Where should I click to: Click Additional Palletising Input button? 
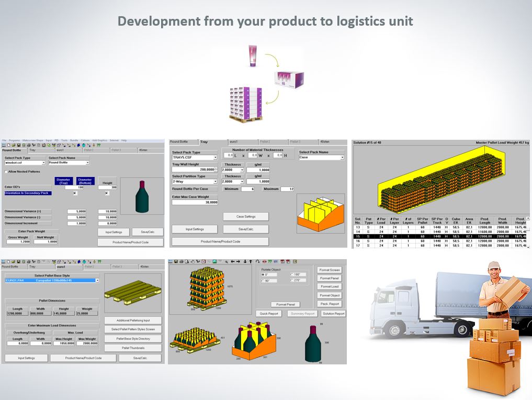pyautogui.click(x=133, y=320)
